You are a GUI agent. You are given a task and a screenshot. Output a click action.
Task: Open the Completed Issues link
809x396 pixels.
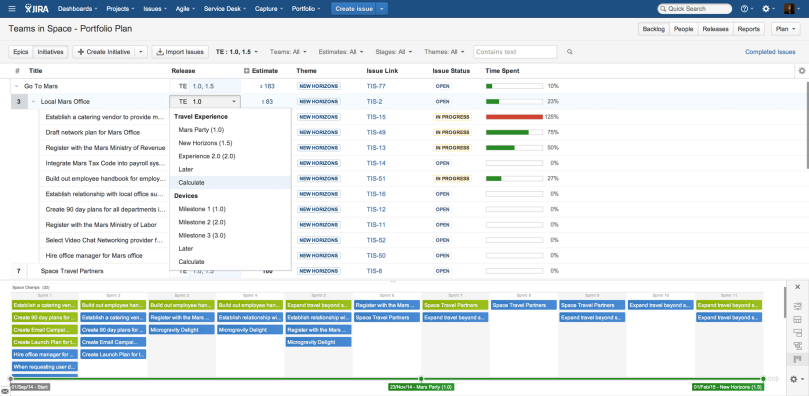(x=770, y=52)
